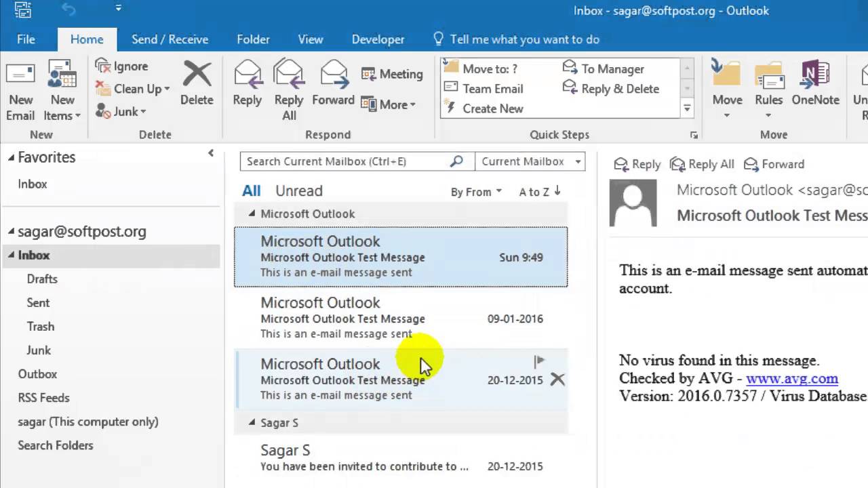Select the Reply & Delete quick step
The width and height of the screenshot is (868, 488).
(611, 89)
